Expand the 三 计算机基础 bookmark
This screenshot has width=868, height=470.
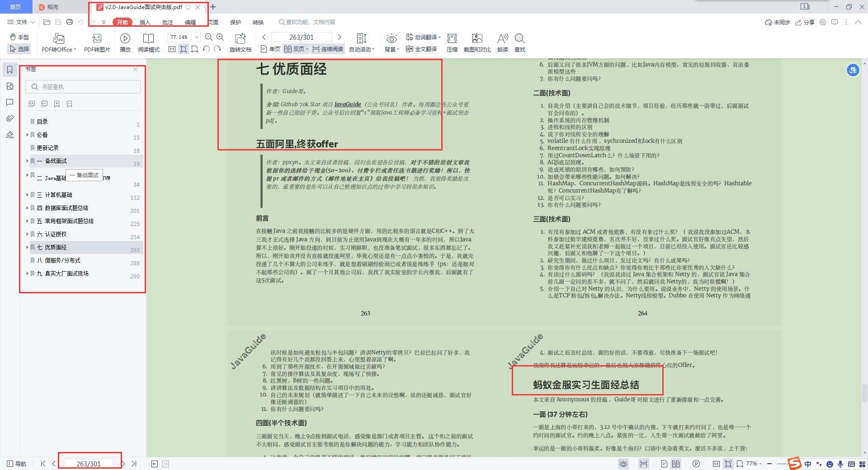click(27, 195)
